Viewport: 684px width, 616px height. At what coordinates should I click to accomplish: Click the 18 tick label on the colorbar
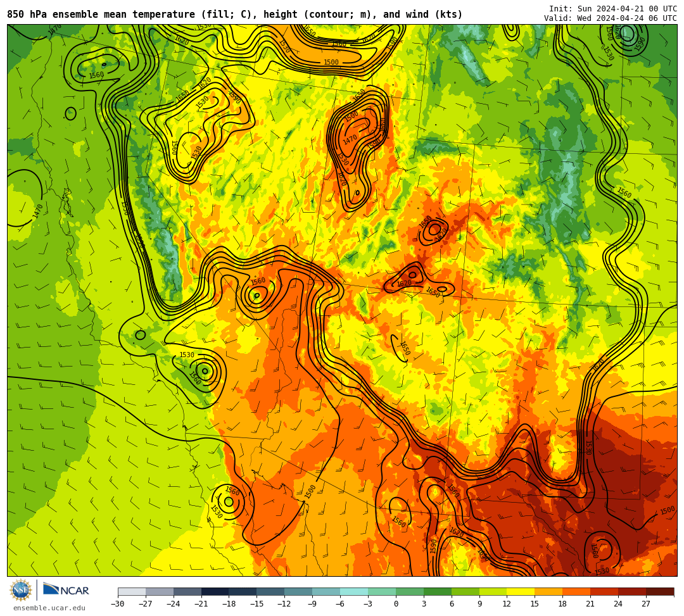pyautogui.click(x=563, y=604)
